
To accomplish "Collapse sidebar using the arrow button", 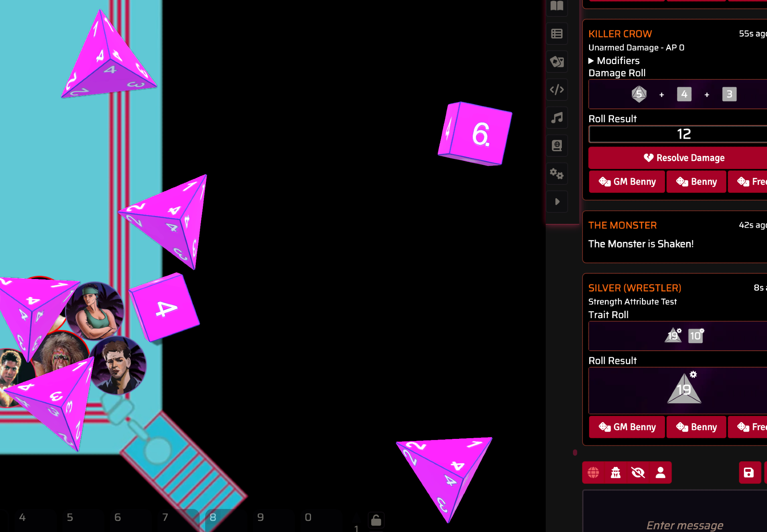I will click(x=557, y=202).
